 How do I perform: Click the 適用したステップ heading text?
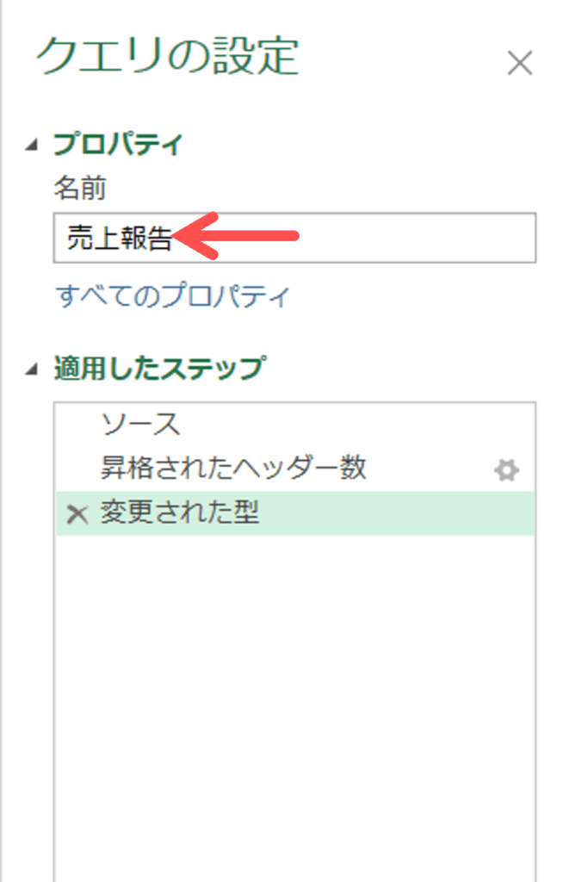point(158,369)
